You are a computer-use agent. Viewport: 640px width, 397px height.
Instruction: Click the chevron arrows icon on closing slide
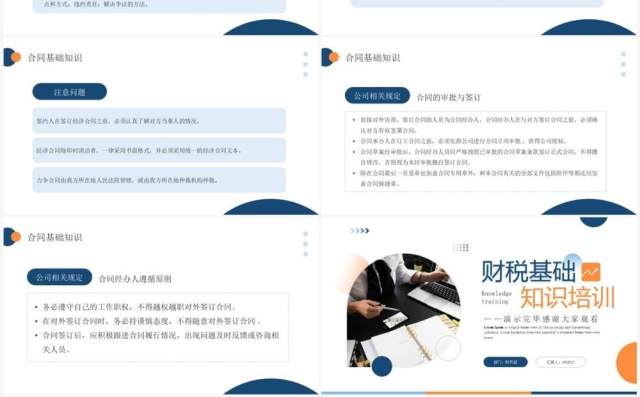click(x=360, y=231)
